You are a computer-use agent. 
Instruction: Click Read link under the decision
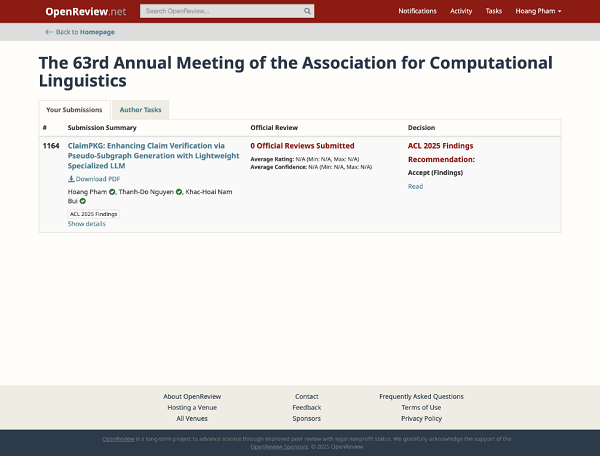point(415,186)
